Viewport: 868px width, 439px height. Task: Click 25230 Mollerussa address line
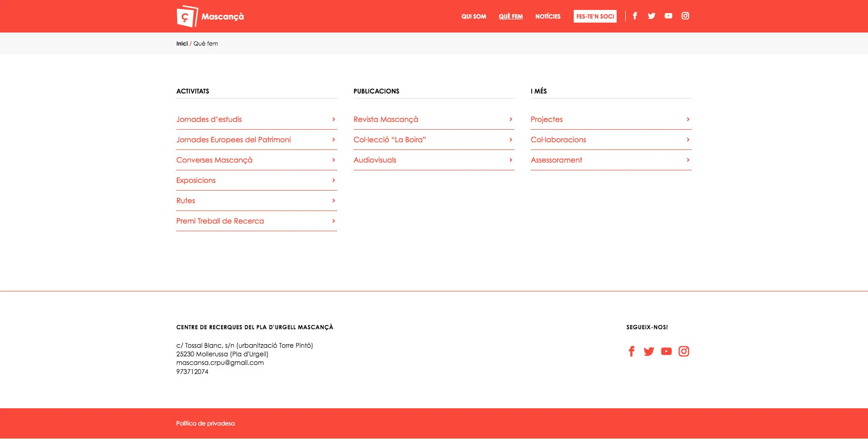[222, 354]
